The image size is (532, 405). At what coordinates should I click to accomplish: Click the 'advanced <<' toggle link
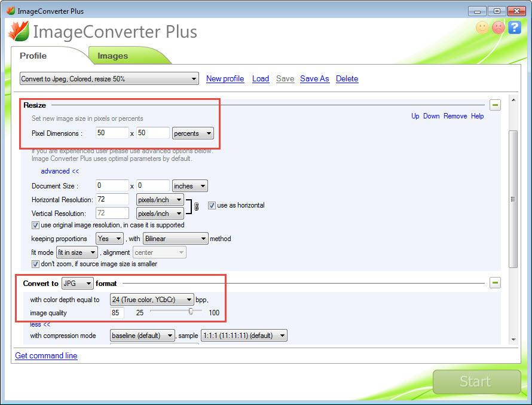click(60, 171)
